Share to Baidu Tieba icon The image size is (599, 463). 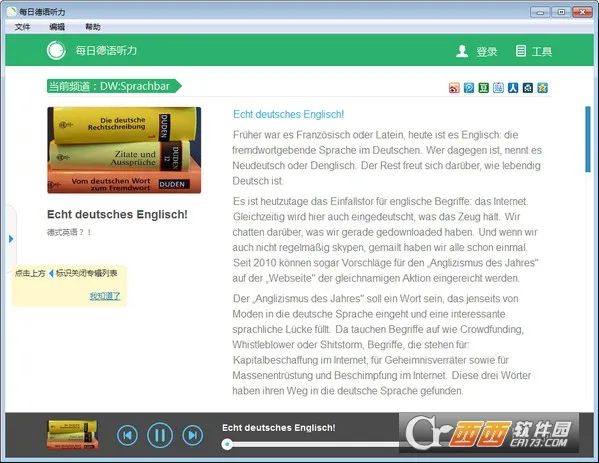click(x=498, y=88)
